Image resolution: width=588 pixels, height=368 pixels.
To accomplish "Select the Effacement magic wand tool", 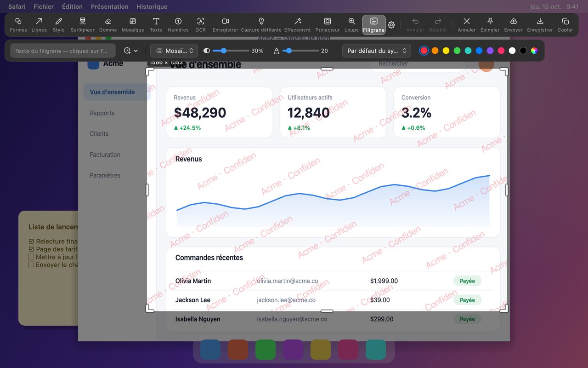I will tap(298, 25).
